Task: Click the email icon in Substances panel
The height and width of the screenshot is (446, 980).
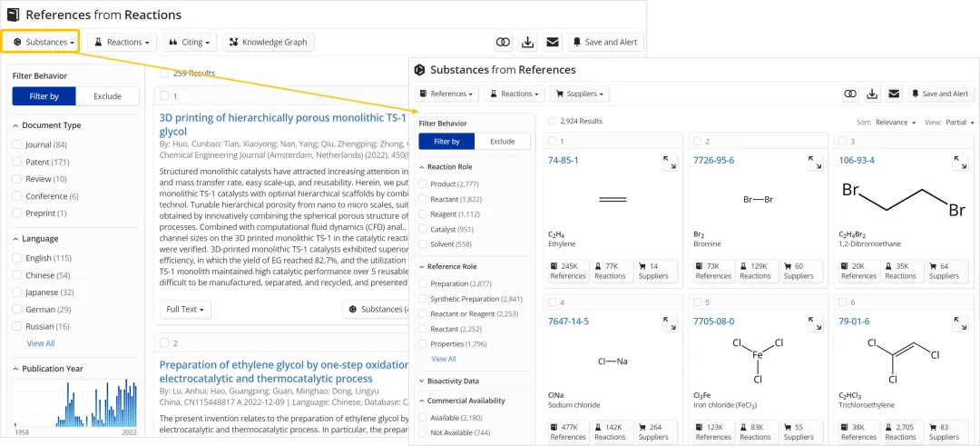Action: click(894, 94)
